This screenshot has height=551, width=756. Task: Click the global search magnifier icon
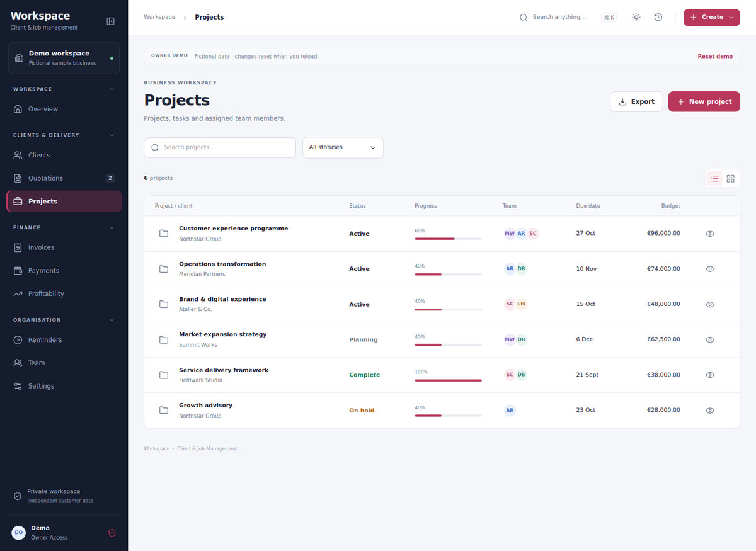tap(524, 18)
